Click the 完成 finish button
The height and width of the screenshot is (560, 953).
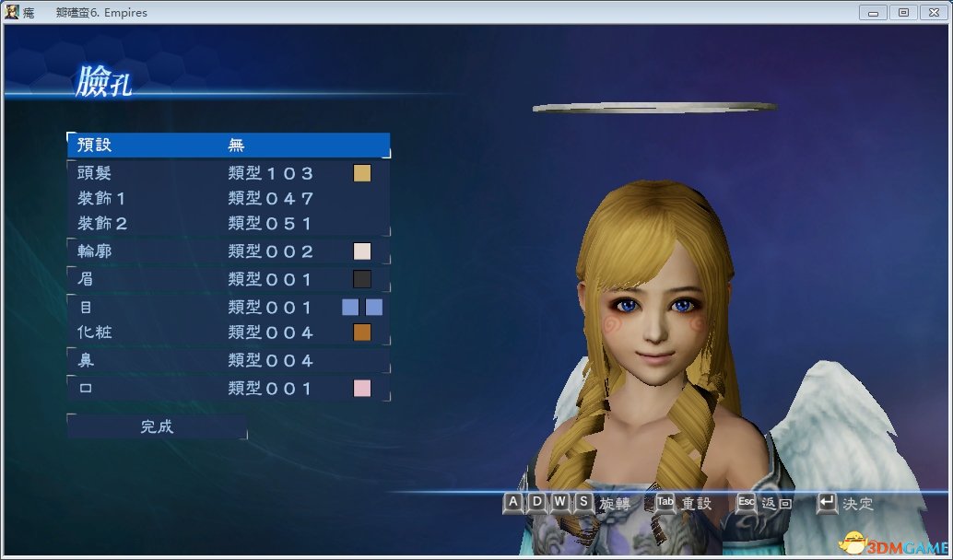[158, 426]
